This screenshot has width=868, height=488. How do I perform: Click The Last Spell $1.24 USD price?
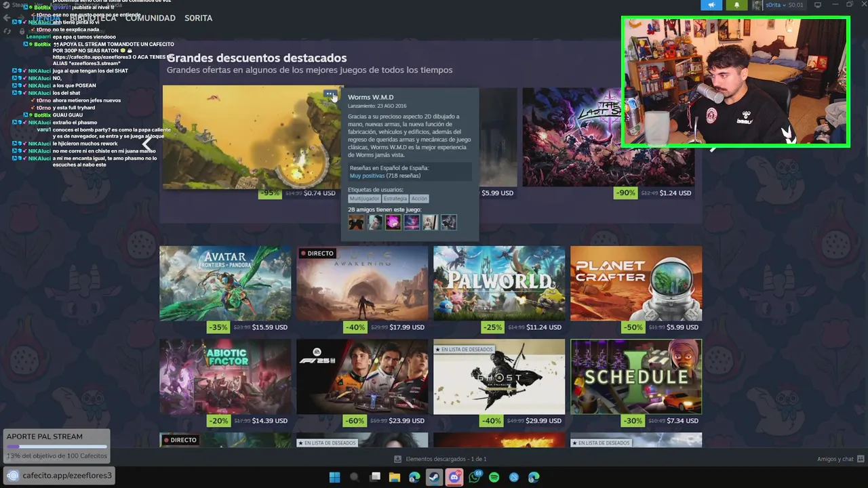(x=675, y=193)
